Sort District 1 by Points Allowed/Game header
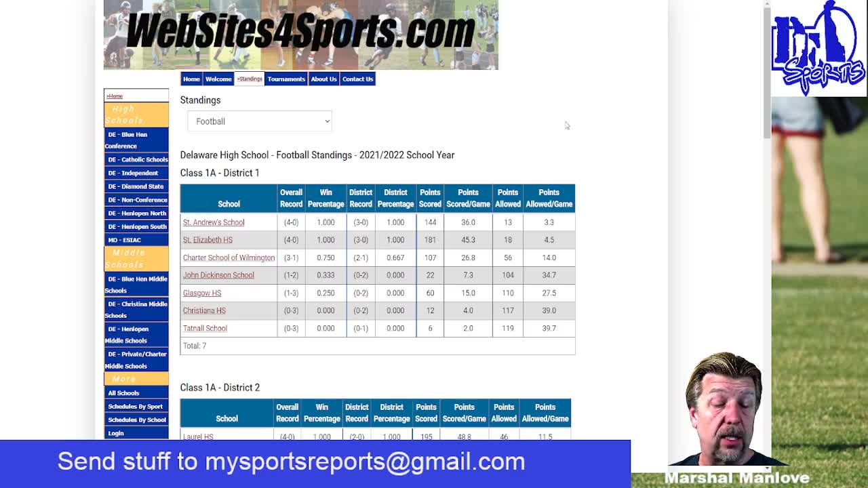868x488 pixels. click(549, 199)
